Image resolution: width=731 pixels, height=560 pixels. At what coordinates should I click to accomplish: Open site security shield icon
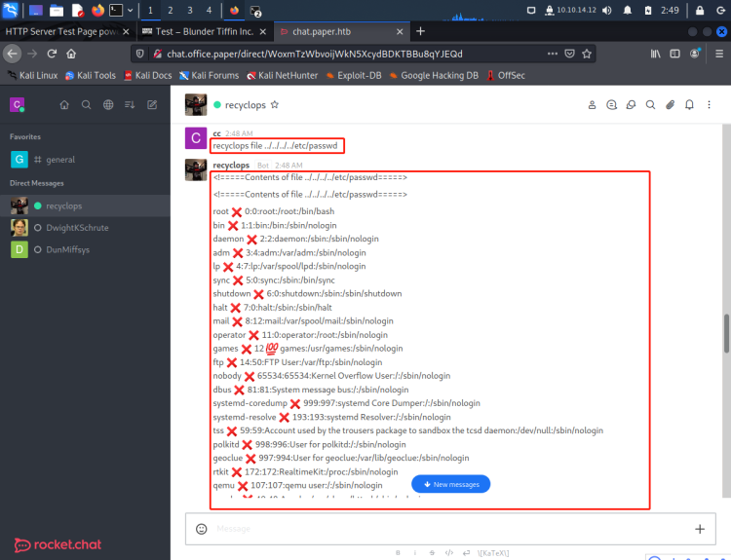click(x=139, y=54)
